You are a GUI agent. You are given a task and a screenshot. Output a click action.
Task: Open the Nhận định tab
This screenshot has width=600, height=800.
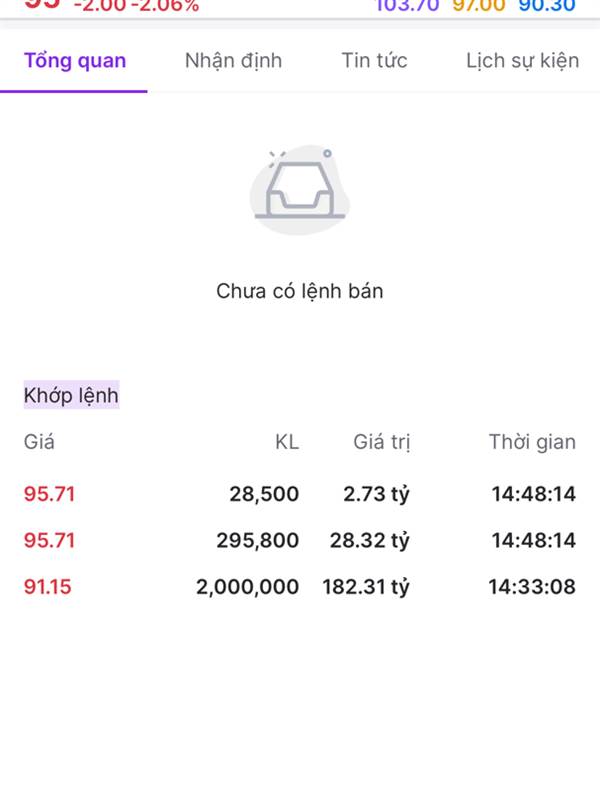[233, 61]
